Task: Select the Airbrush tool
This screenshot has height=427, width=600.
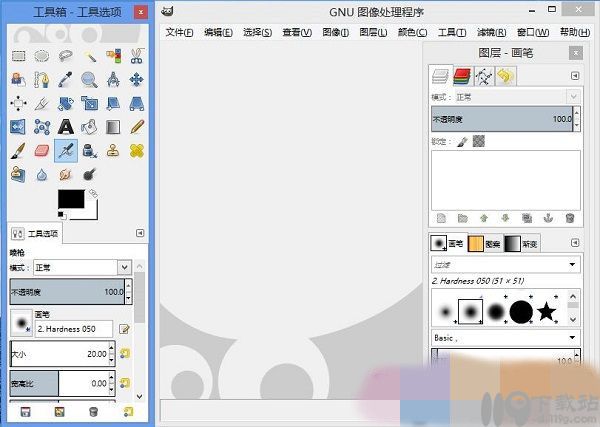Action: tap(66, 151)
